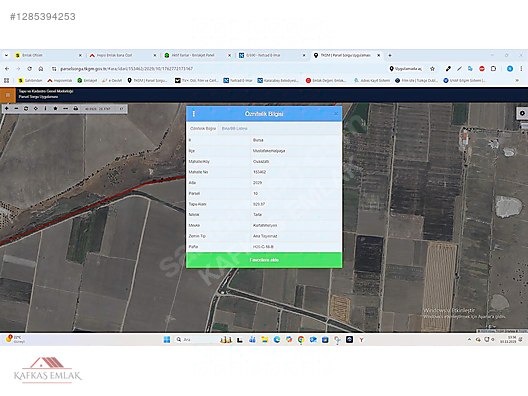Click the browser home icon

(x=41, y=69)
